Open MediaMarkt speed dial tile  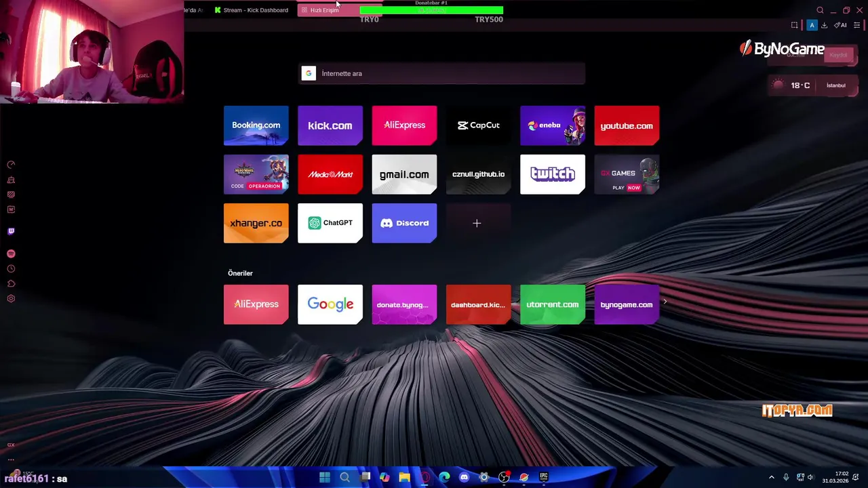click(330, 174)
